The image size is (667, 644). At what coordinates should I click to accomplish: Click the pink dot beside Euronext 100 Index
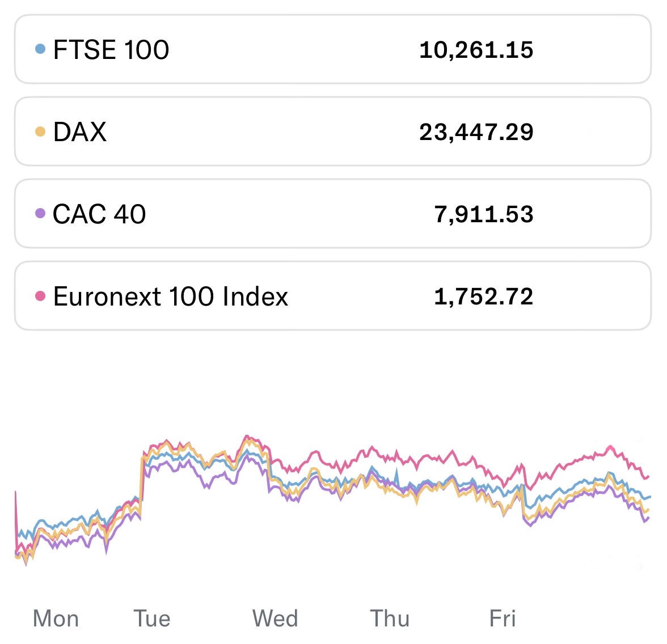(40, 296)
